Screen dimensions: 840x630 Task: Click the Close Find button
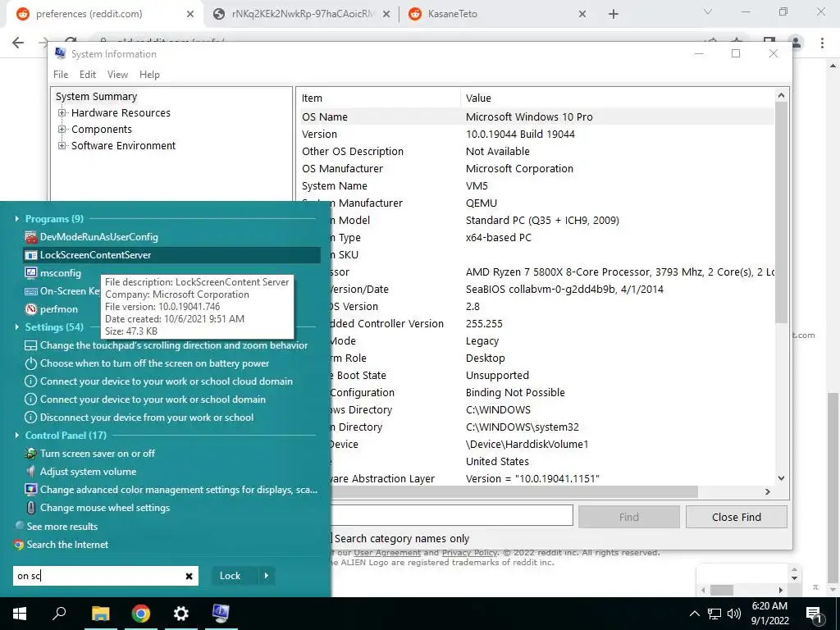coord(736,517)
